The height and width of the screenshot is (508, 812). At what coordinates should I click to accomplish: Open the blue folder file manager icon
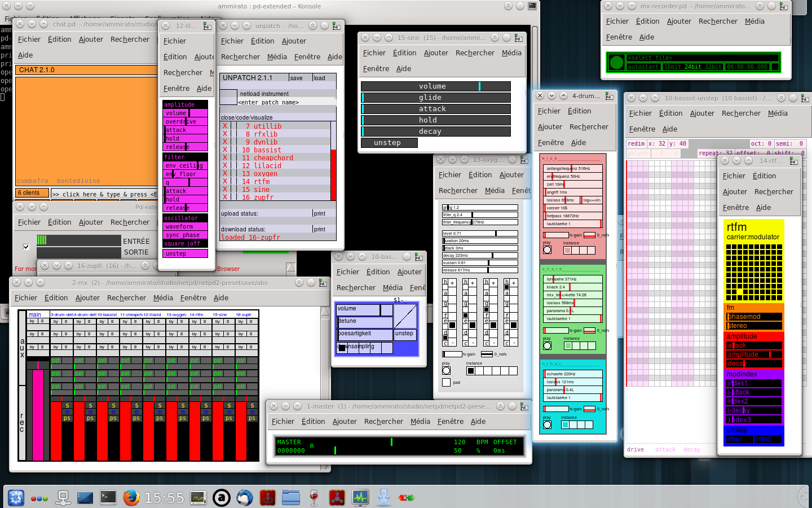coord(291,497)
